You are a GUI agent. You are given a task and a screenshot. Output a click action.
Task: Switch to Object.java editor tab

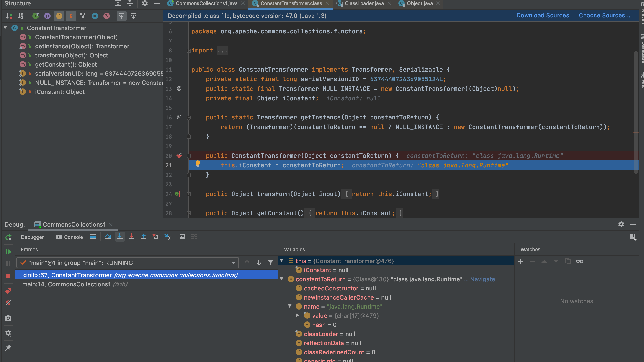click(420, 3)
